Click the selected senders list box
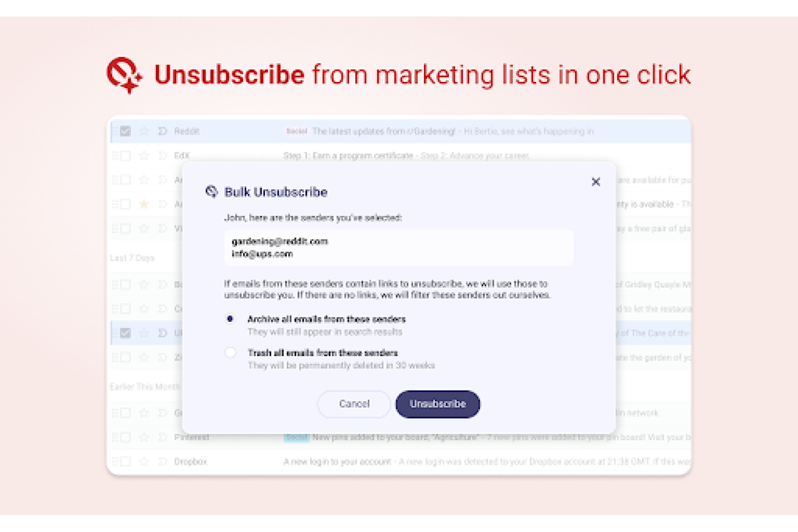This screenshot has height=532, width=798. (x=398, y=248)
